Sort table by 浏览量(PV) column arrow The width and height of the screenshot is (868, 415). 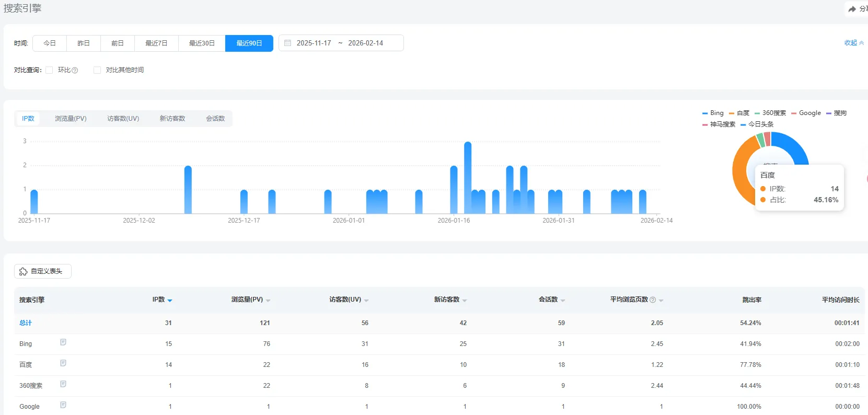(x=268, y=301)
